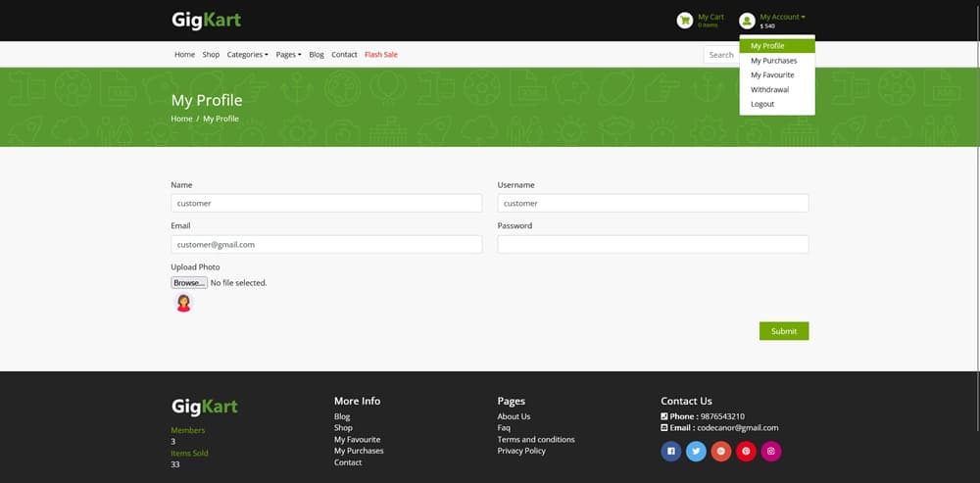The width and height of the screenshot is (980, 483).
Task: Click the Browse file upload button
Action: (189, 283)
